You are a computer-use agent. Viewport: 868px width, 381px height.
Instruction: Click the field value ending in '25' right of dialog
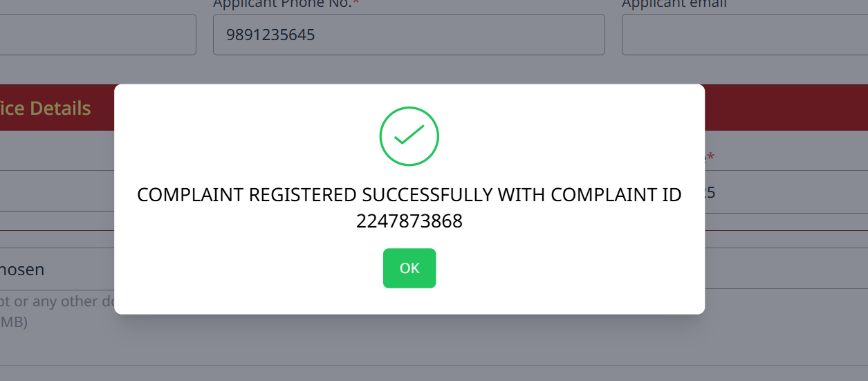click(x=709, y=193)
